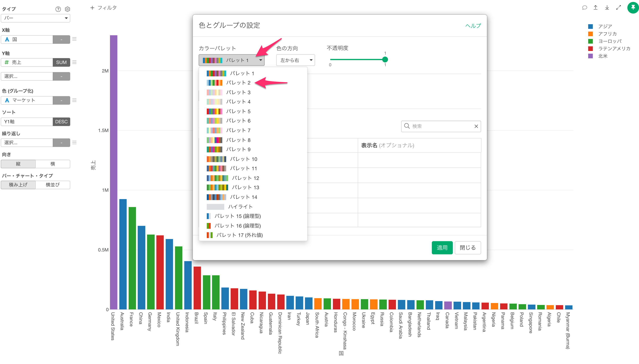Click the download arrow icon

click(x=607, y=8)
